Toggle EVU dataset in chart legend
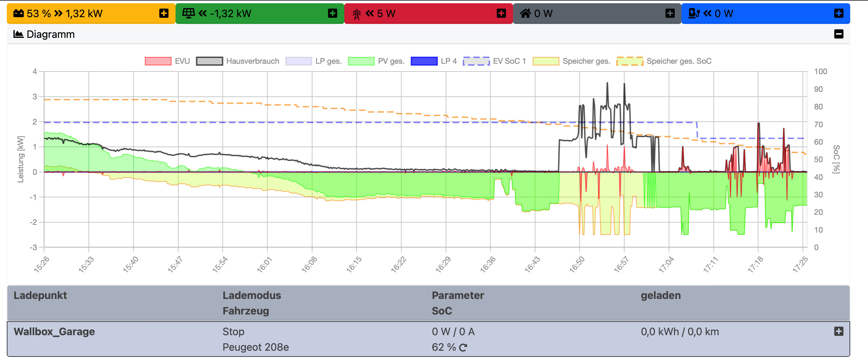Image resolution: width=868 pixels, height=363 pixels. [158, 61]
